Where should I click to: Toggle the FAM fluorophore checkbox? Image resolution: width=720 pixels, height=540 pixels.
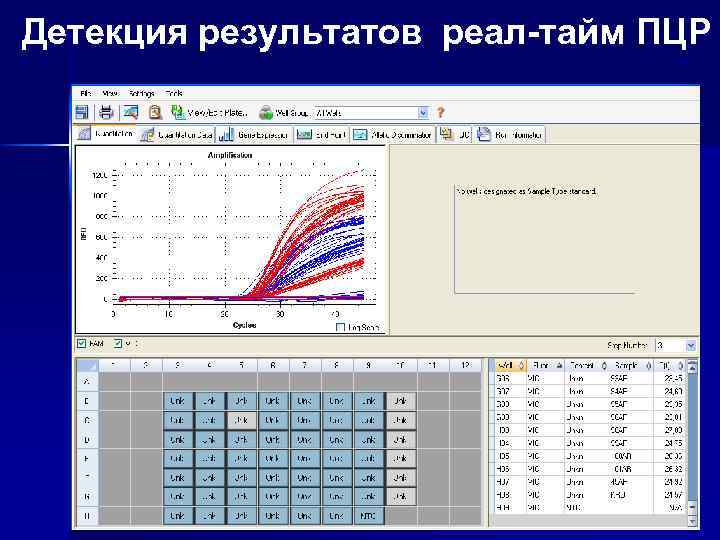[82, 343]
